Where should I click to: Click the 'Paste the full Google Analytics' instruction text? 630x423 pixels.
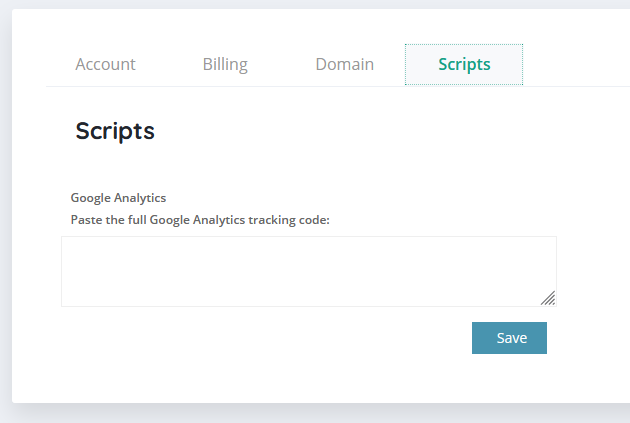pyautogui.click(x=200, y=220)
